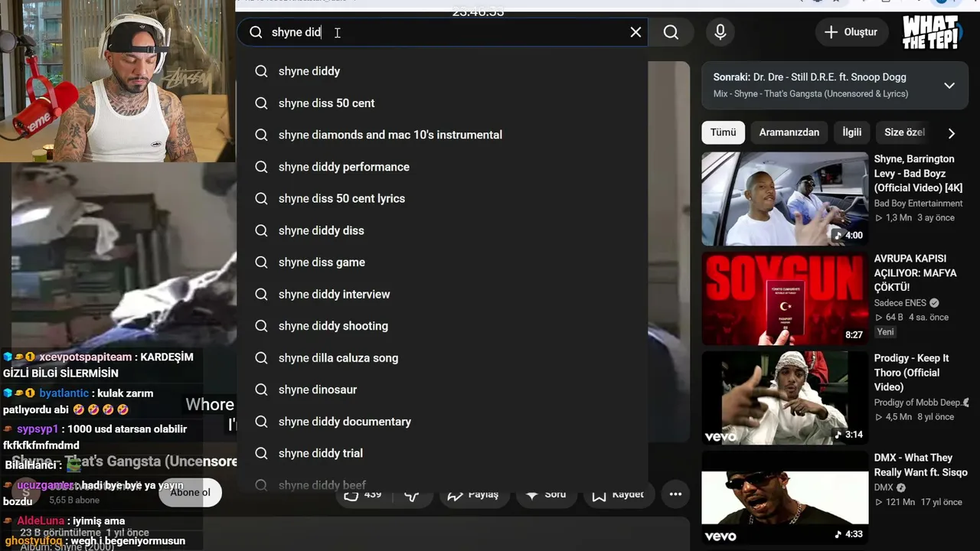This screenshot has height=551, width=980.
Task: Click the Soru button under the video
Action: point(545,494)
